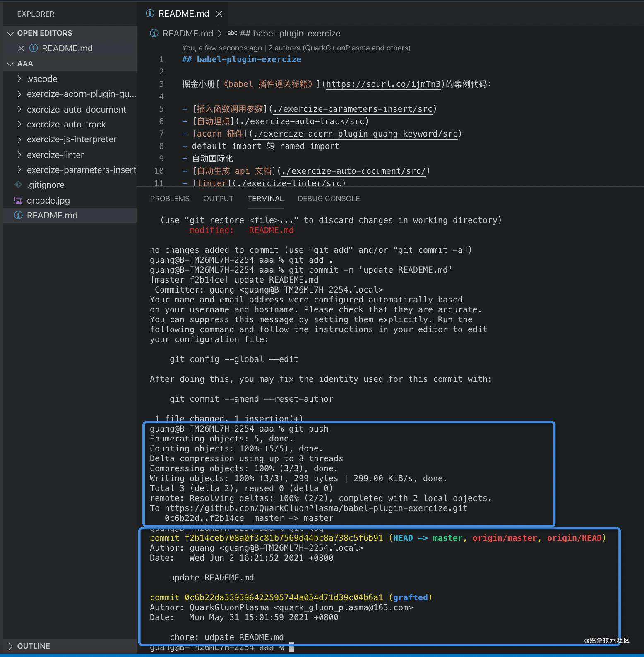Open .gitignore file in explorer
The height and width of the screenshot is (657, 644).
pos(46,185)
